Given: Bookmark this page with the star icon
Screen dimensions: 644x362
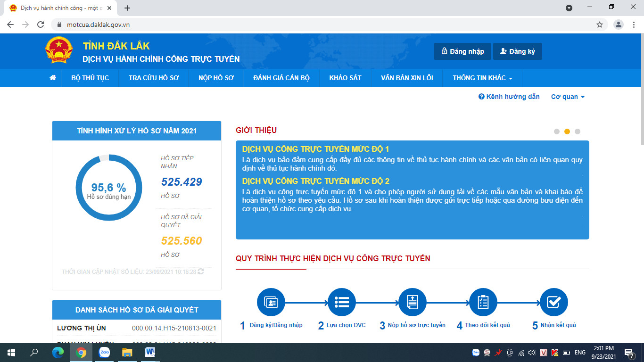Looking at the screenshot, I should [x=600, y=25].
